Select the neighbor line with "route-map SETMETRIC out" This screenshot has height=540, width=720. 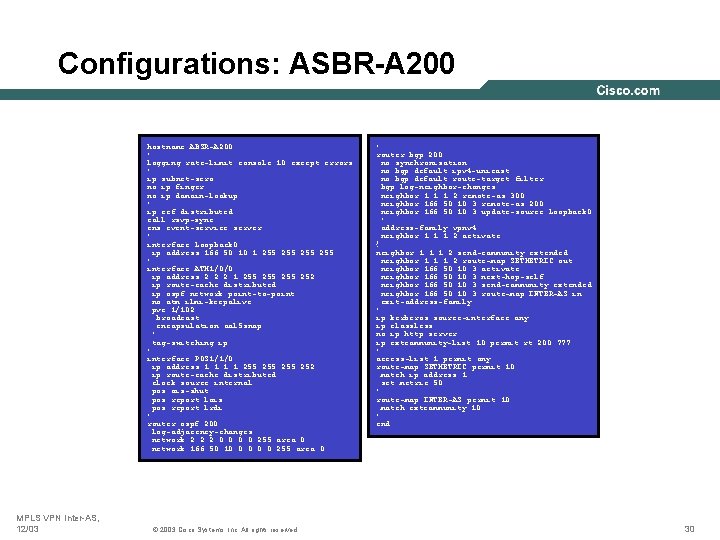476,261
